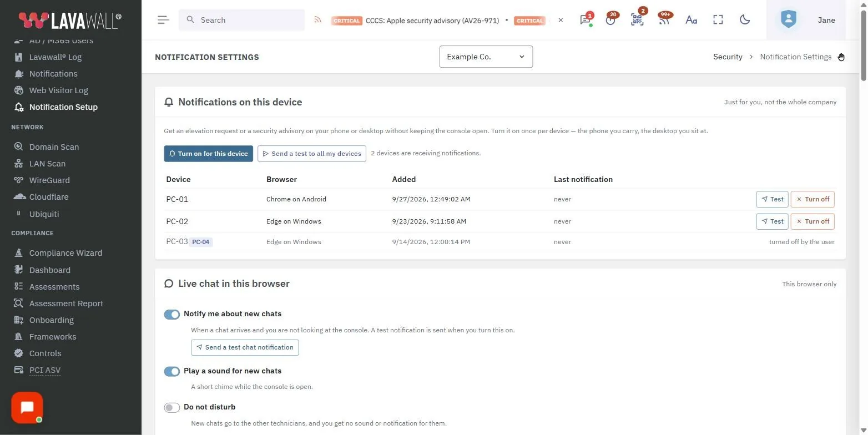Open the Example Co. company dropdown

486,57
